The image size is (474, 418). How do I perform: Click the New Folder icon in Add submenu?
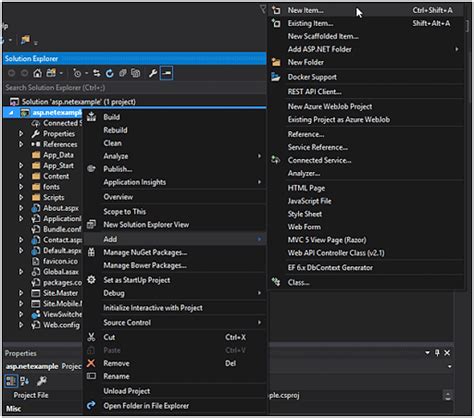coord(276,62)
